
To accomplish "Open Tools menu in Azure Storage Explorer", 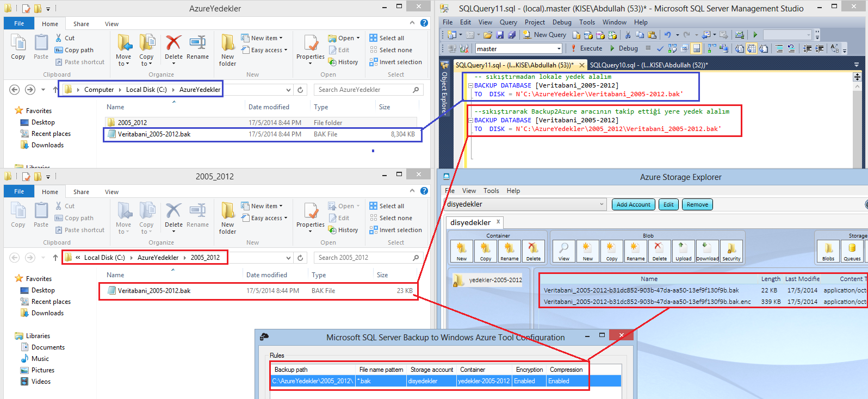I will 491,191.
